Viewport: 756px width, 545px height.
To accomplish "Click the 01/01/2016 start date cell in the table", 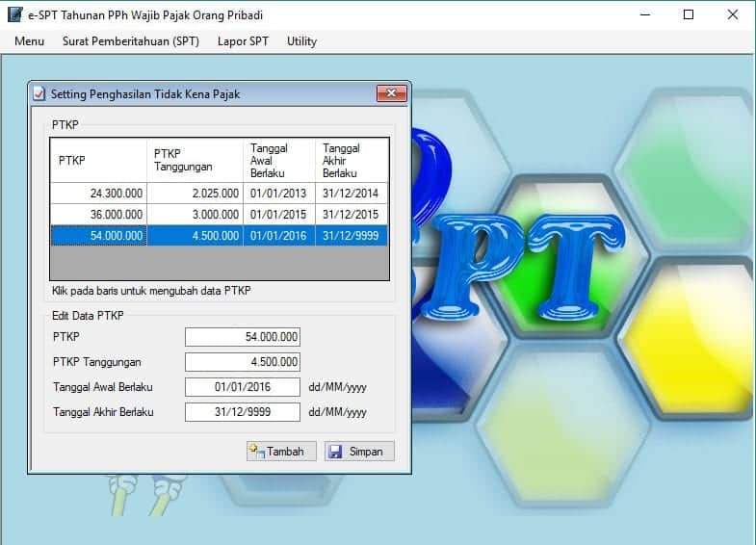I will (x=279, y=236).
